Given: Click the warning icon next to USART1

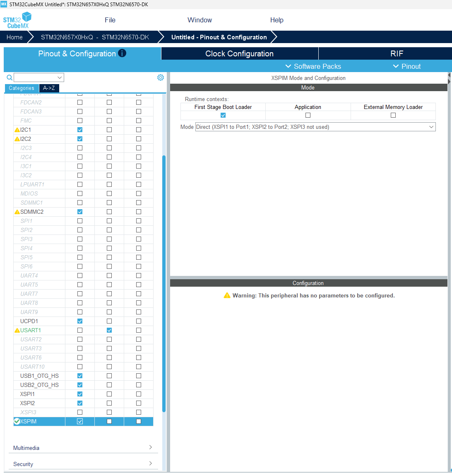Looking at the screenshot, I should tap(17, 330).
